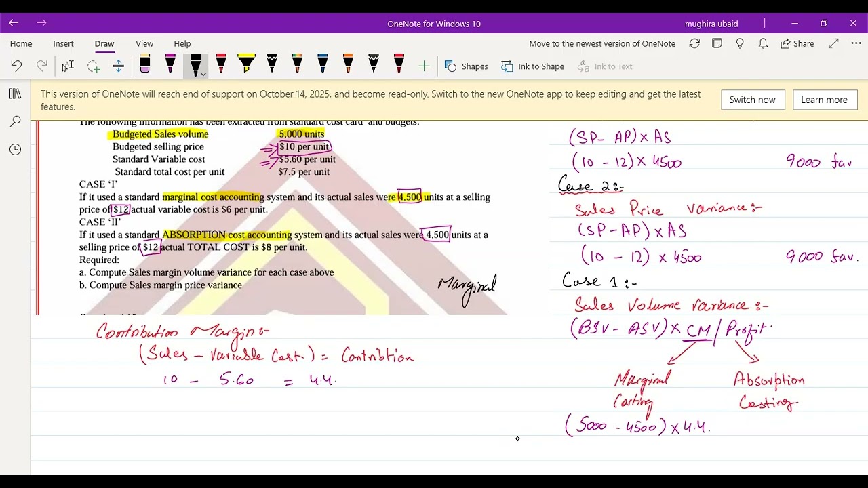Select the blue pen

click(x=323, y=64)
